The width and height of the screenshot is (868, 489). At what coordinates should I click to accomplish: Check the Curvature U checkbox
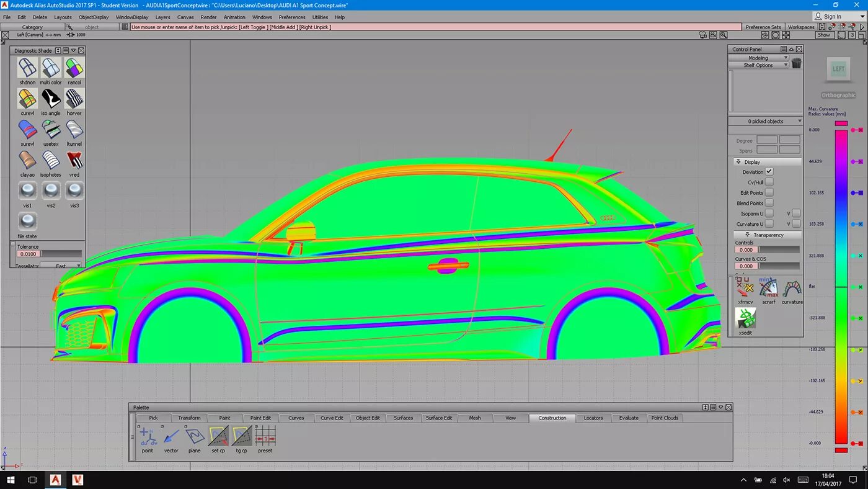(x=769, y=223)
